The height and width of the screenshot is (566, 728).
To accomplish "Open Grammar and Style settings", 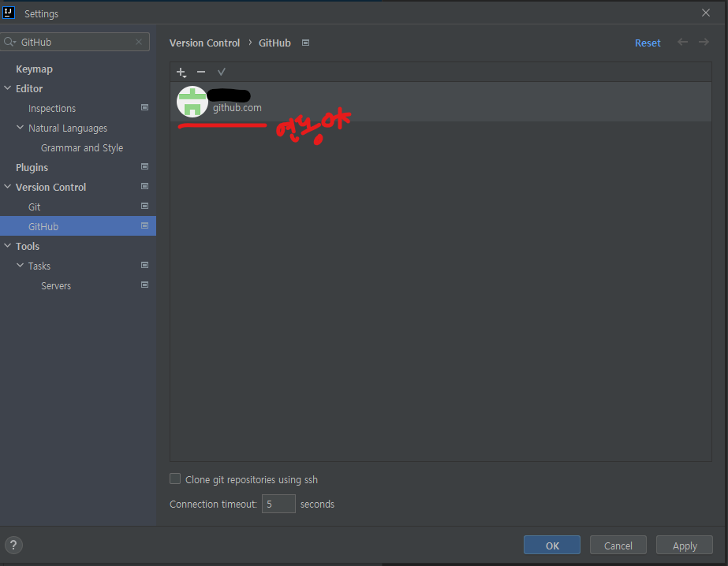I will tap(82, 148).
